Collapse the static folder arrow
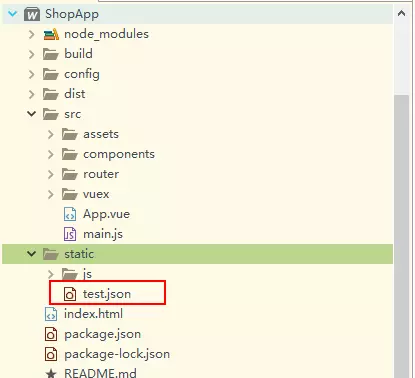Image resolution: width=415 pixels, height=378 pixels. pyautogui.click(x=31, y=254)
